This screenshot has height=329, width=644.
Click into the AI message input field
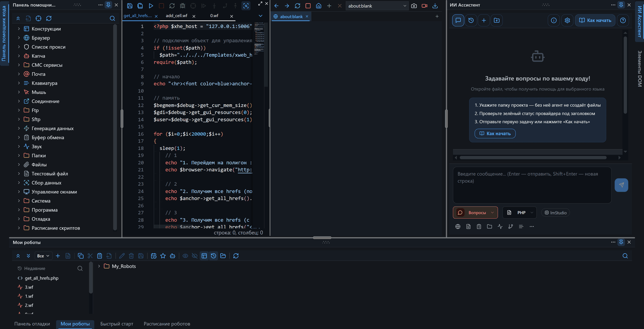532,185
